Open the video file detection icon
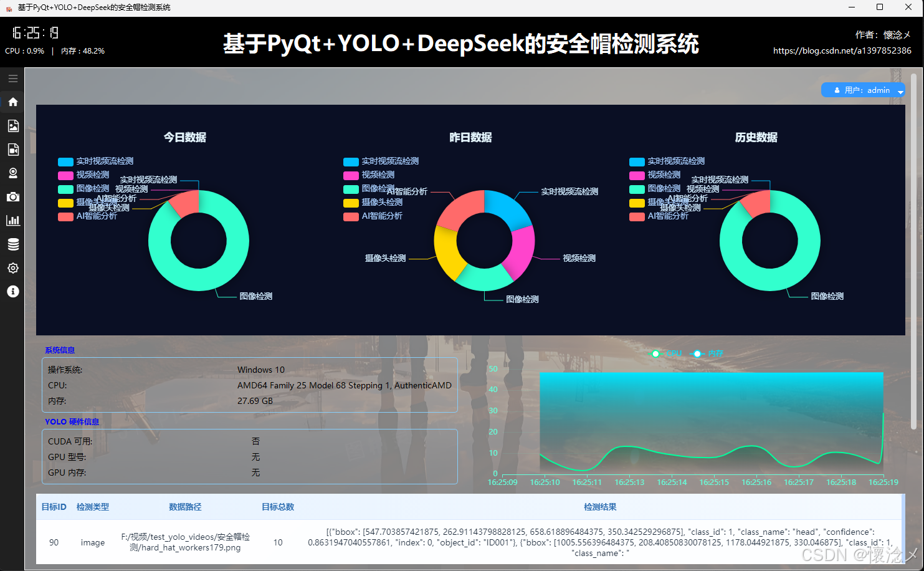Viewport: 924px width, 571px height. click(x=12, y=149)
